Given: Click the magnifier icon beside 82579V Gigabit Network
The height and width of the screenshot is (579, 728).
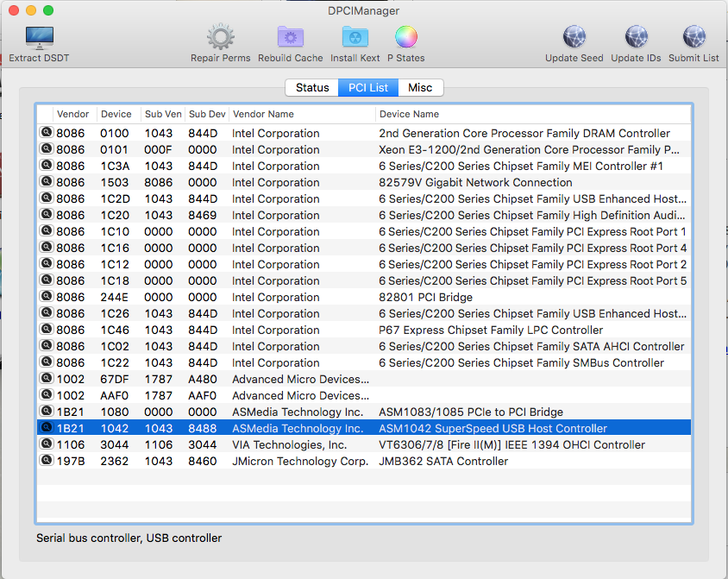Looking at the screenshot, I should [x=46, y=182].
